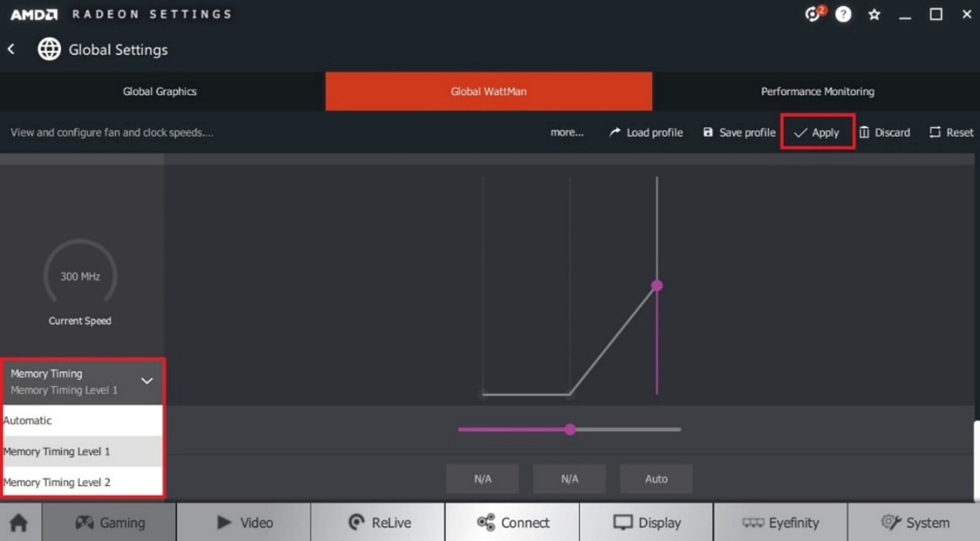
Task: Select the Global WattMan tab
Action: [488, 91]
